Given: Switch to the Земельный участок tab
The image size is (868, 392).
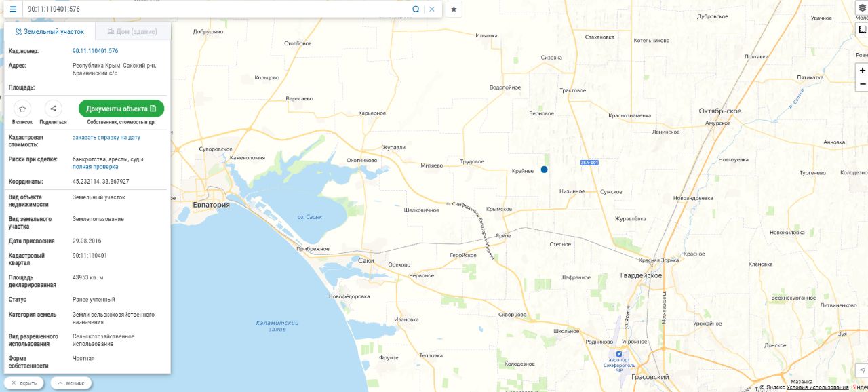Looking at the screenshot, I should point(50,31).
